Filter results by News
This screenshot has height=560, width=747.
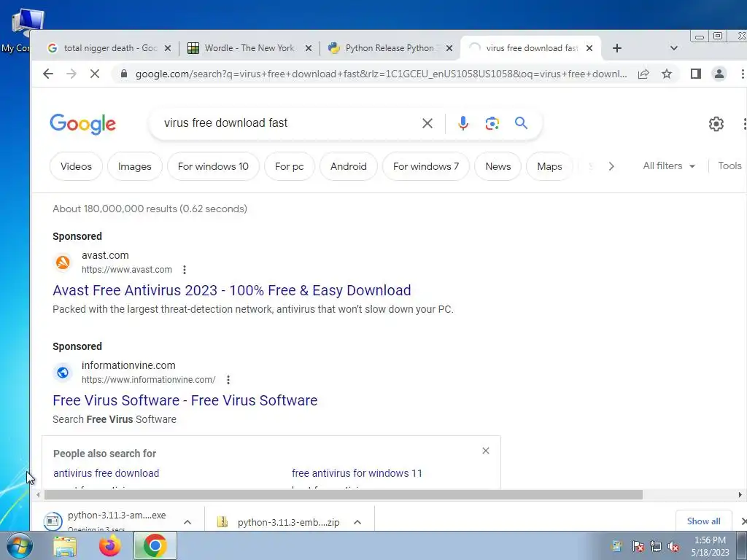tap(498, 166)
